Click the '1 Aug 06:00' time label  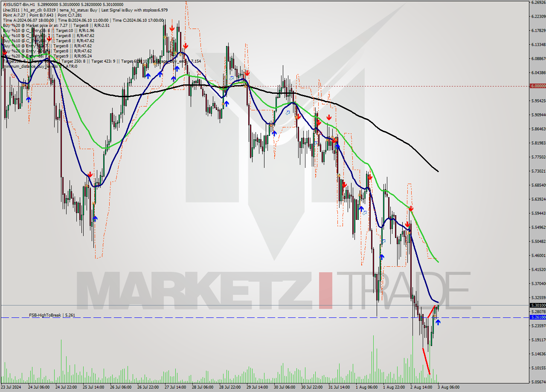click(x=366, y=387)
